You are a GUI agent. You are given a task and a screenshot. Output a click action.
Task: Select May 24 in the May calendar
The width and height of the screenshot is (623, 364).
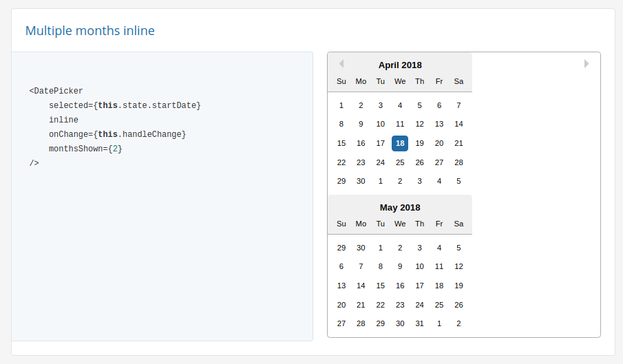pos(419,305)
